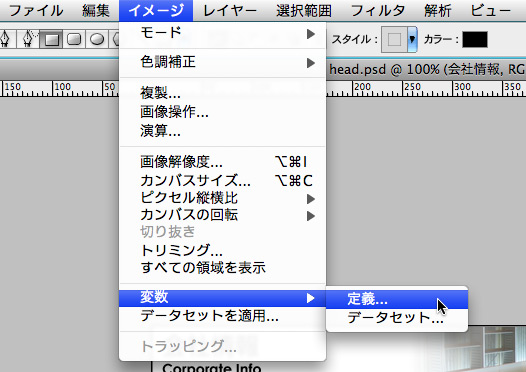Choose 演算... from the menu
Screen dimensions: 526x372
222,130
